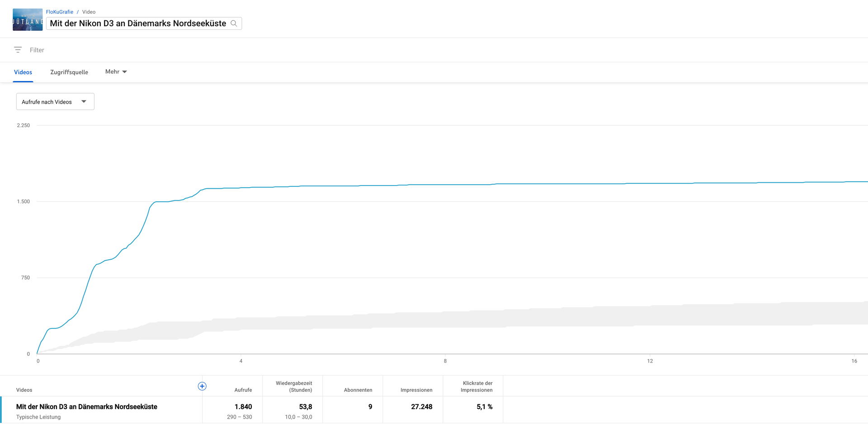868x438 pixels.
Task: Select the Abonnenten column header
Action: point(358,390)
